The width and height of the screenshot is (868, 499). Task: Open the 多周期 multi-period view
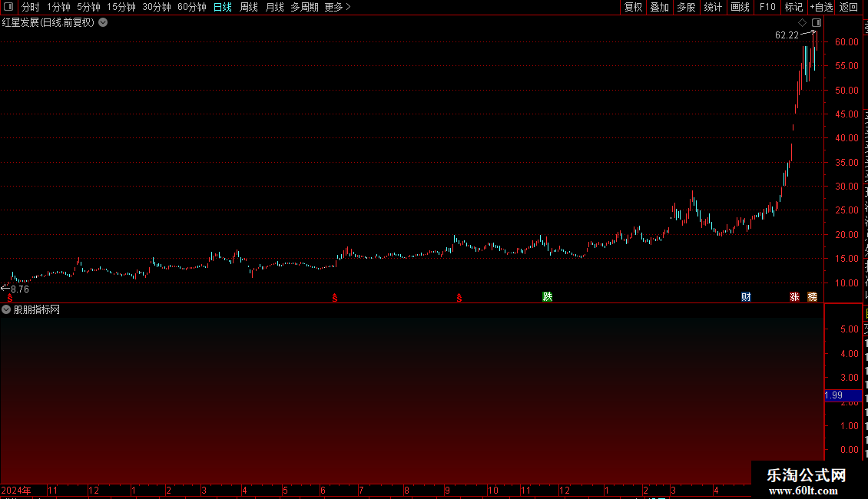click(304, 7)
